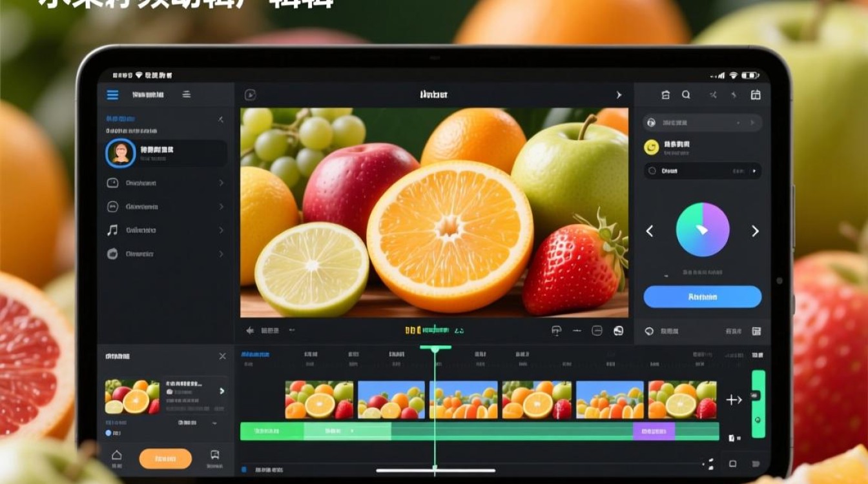Open the home tab at the bottom left
The height and width of the screenshot is (484, 868).
(116, 458)
